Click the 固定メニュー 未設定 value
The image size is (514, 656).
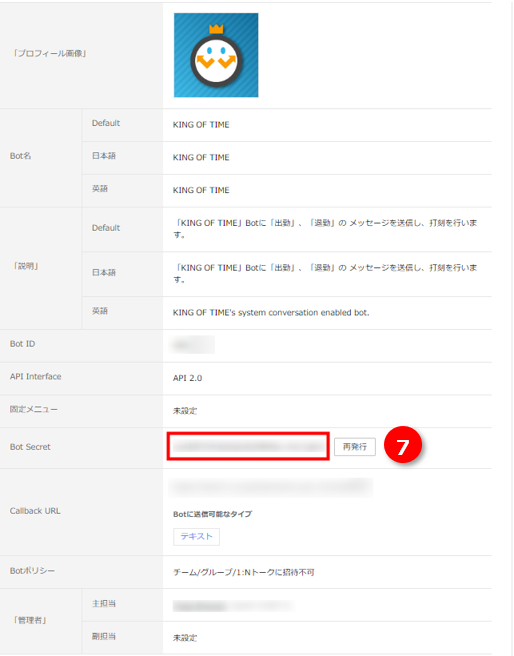[x=185, y=411]
